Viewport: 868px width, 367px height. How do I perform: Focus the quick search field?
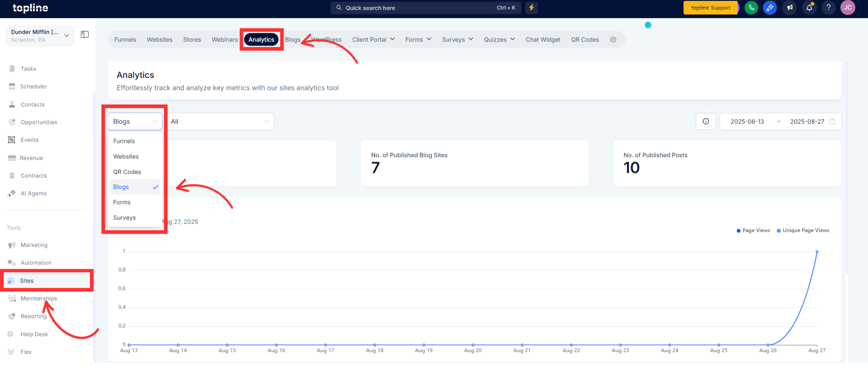[426, 8]
